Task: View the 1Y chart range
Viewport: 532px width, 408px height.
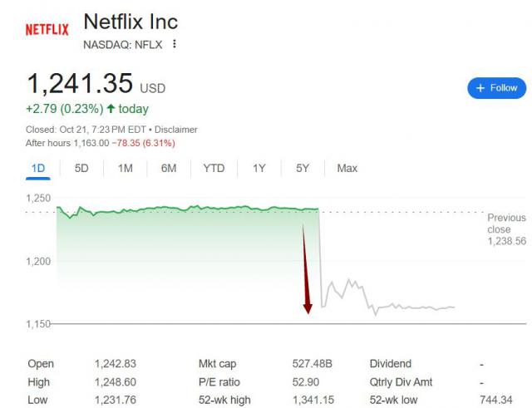Action: coord(259,169)
